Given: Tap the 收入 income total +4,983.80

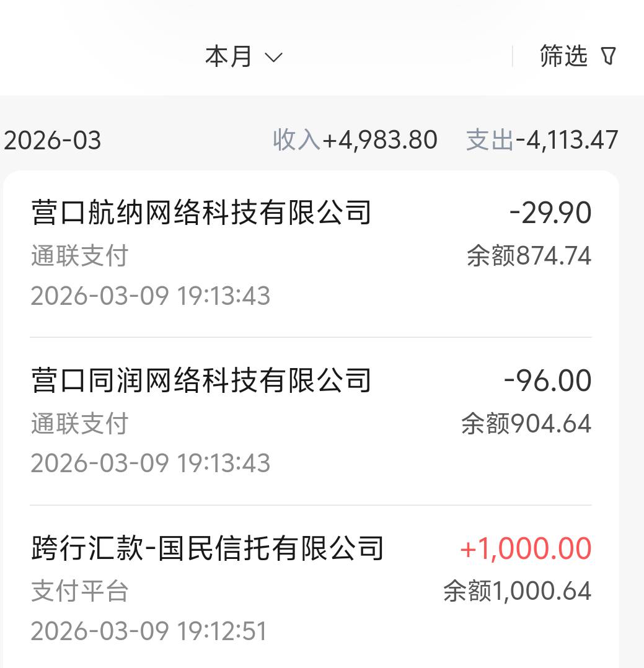Looking at the screenshot, I should point(355,140).
